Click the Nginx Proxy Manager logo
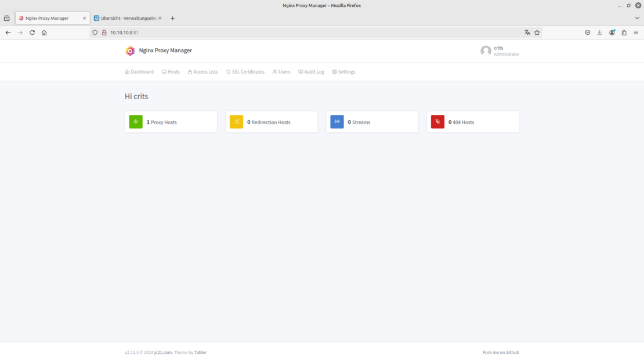This screenshot has height=362, width=644. pos(130,51)
